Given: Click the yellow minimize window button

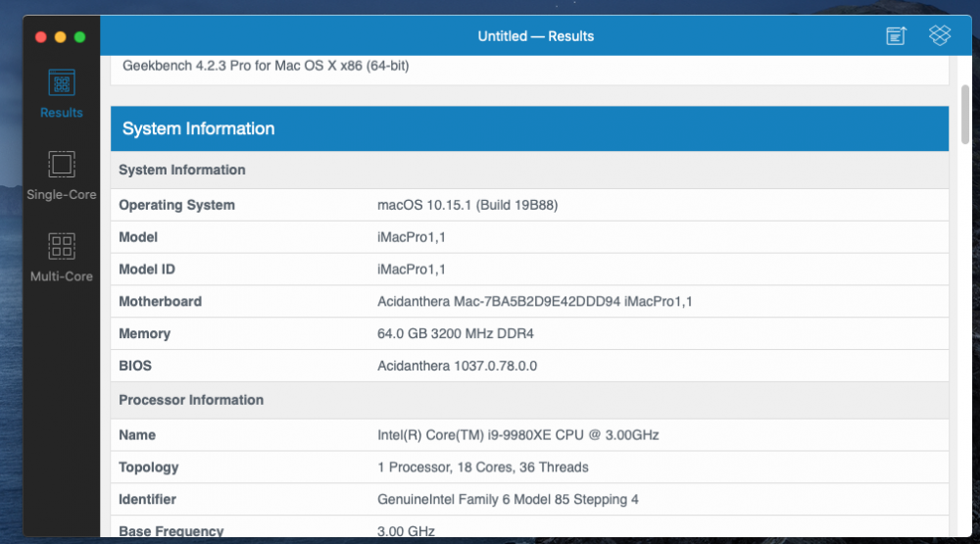Looking at the screenshot, I should coord(60,37).
